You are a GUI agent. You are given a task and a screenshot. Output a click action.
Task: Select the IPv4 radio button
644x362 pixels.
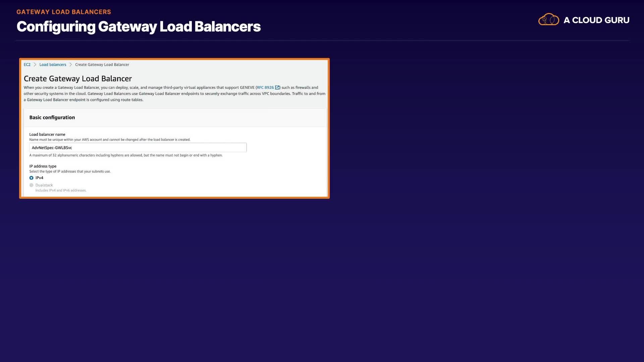click(x=31, y=178)
